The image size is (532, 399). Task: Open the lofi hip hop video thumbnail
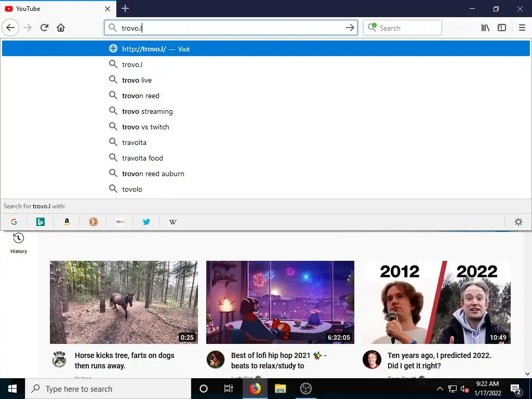(x=280, y=302)
